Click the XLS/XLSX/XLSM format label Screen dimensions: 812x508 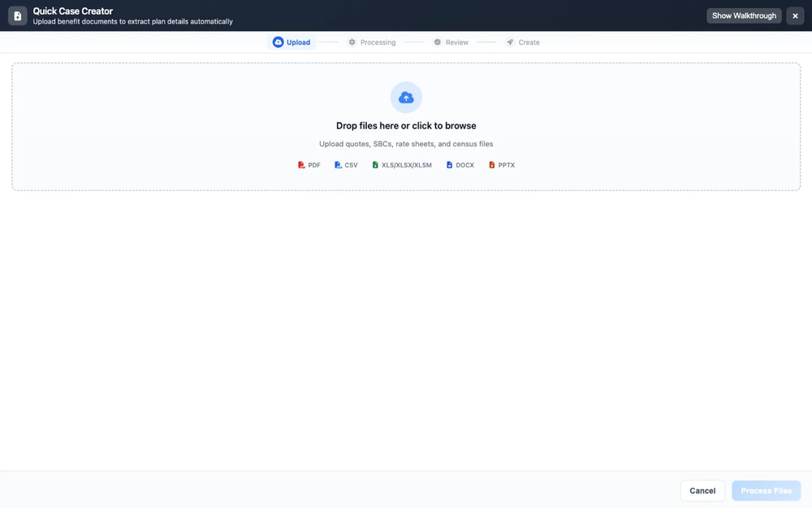[x=407, y=165]
